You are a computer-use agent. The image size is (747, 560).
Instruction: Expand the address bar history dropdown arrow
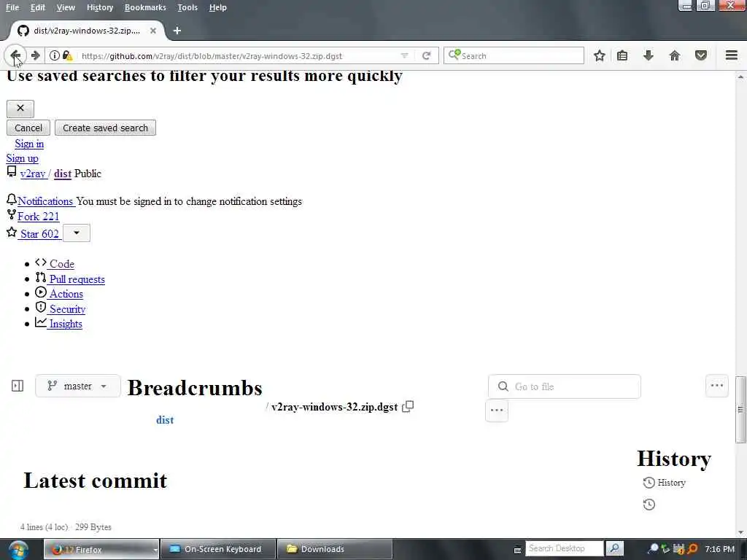tap(404, 55)
